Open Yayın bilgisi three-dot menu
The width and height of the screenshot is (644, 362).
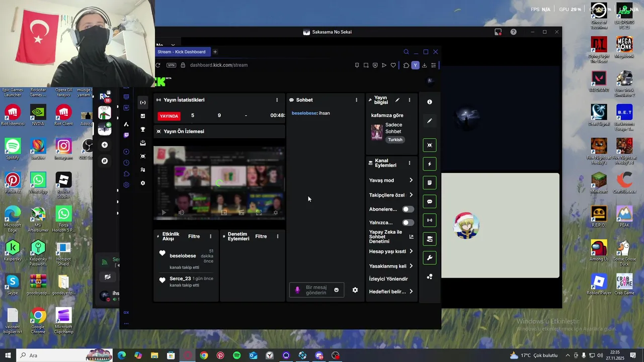tap(410, 100)
